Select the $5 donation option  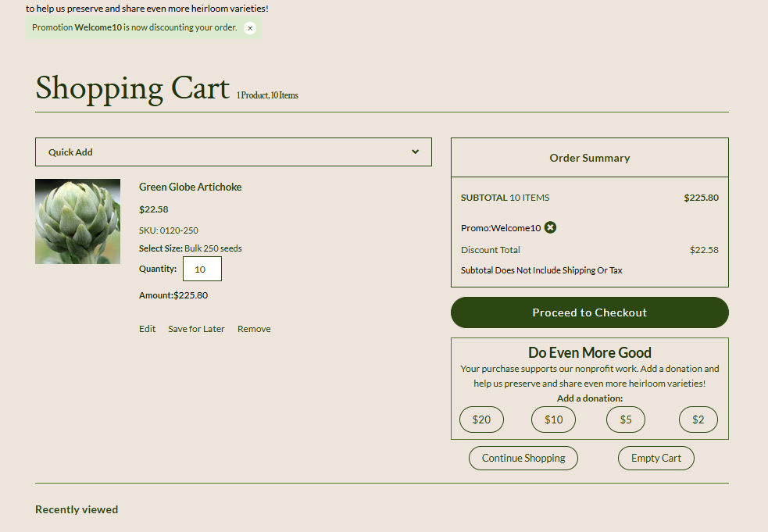(x=625, y=420)
